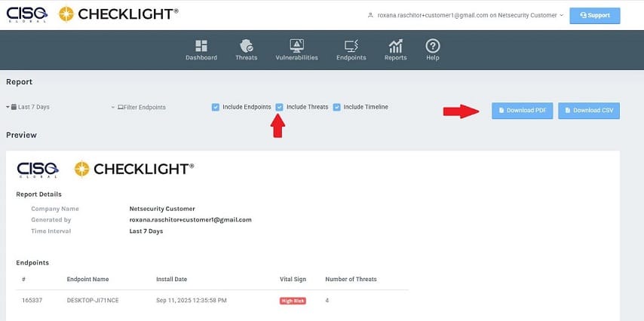Click the Threats bug icon
Viewport: 644px width, 321px height.
pos(246,45)
